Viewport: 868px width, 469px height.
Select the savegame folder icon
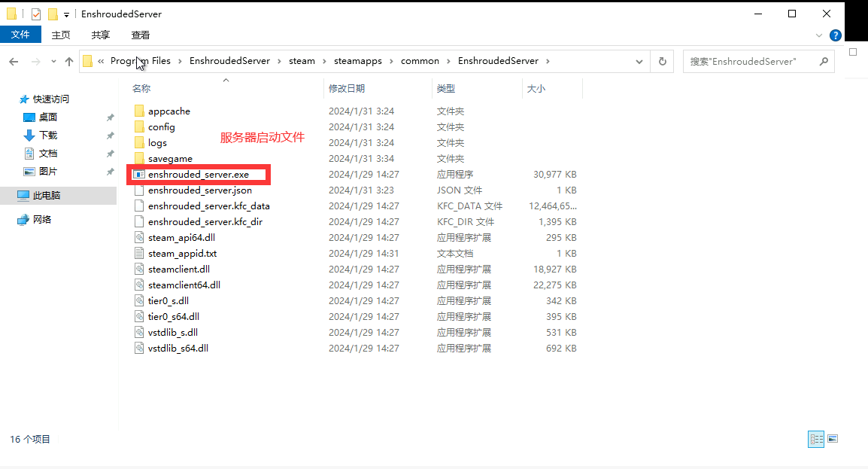[139, 158]
